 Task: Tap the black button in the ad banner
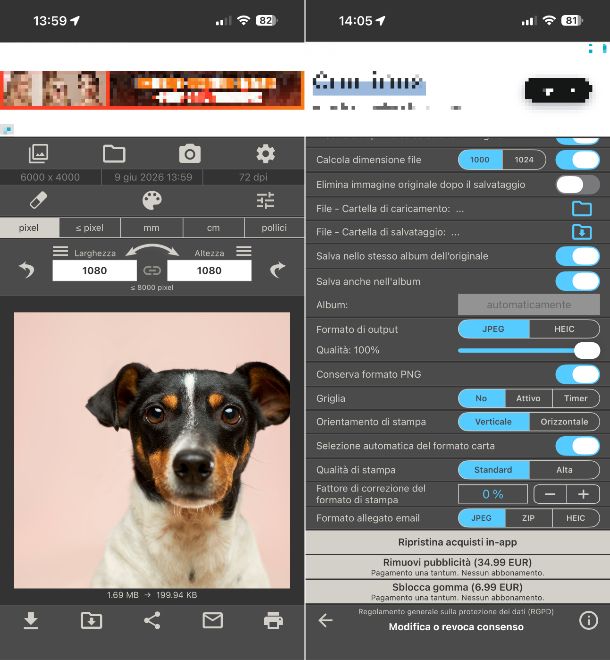pyautogui.click(x=558, y=90)
